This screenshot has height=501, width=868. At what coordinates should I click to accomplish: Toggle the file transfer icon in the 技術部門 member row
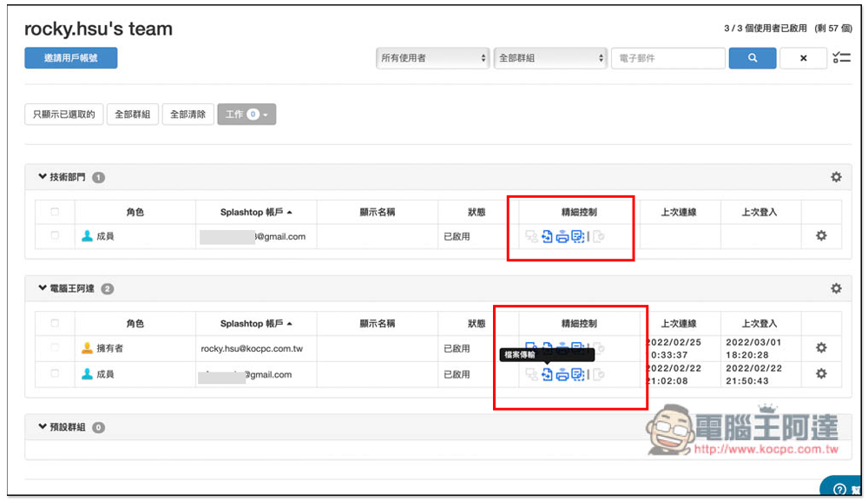[x=547, y=236]
